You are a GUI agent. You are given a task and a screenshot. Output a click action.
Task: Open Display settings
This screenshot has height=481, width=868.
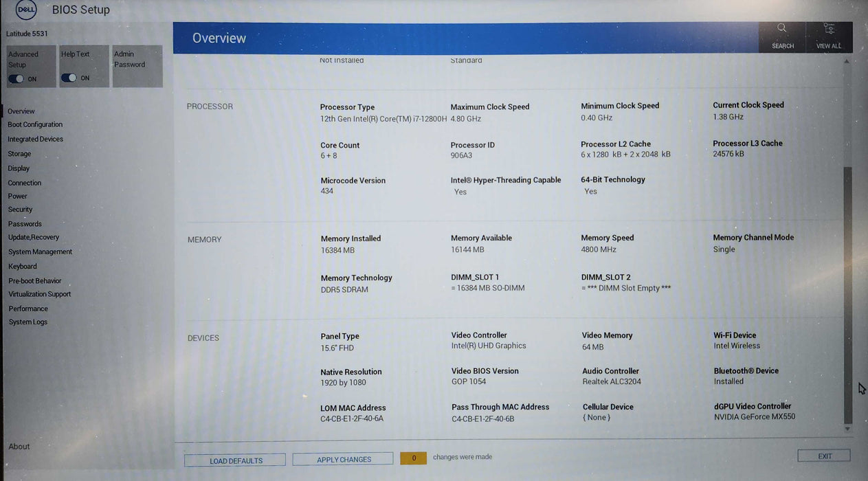19,168
